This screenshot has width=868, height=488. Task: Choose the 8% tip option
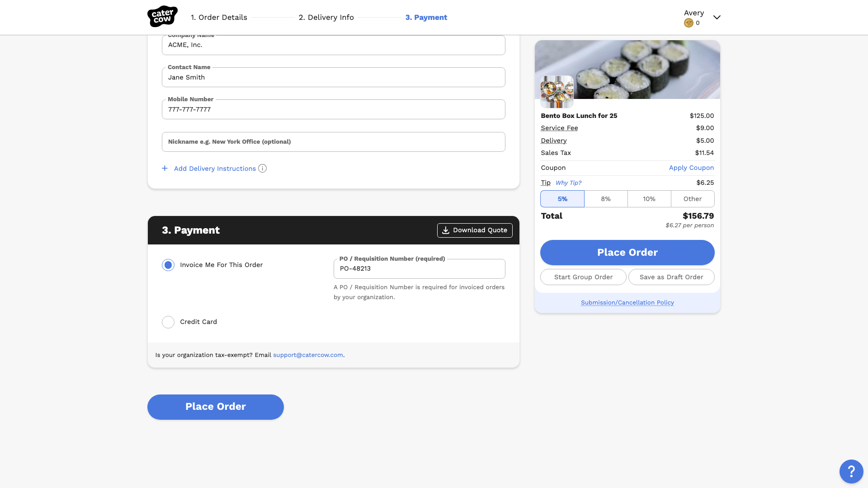point(606,199)
